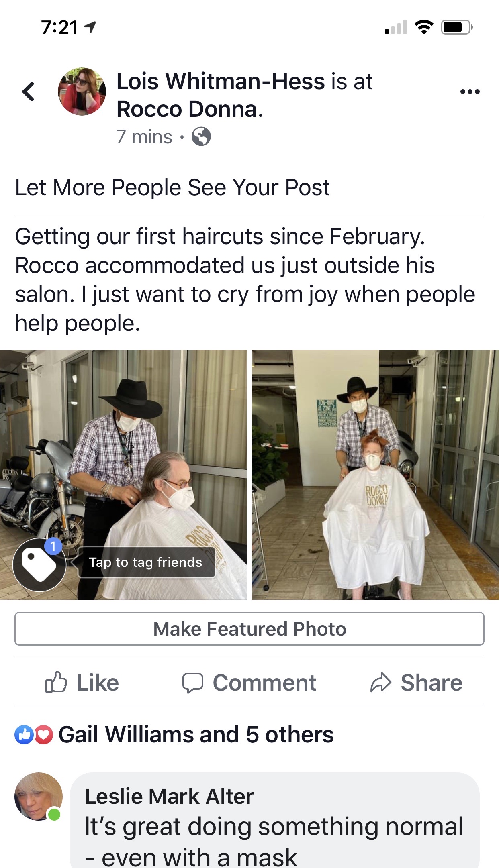Screen dimensions: 499x868
Task: Tap the tag friends icon badge
Action: pyautogui.click(x=39, y=564)
